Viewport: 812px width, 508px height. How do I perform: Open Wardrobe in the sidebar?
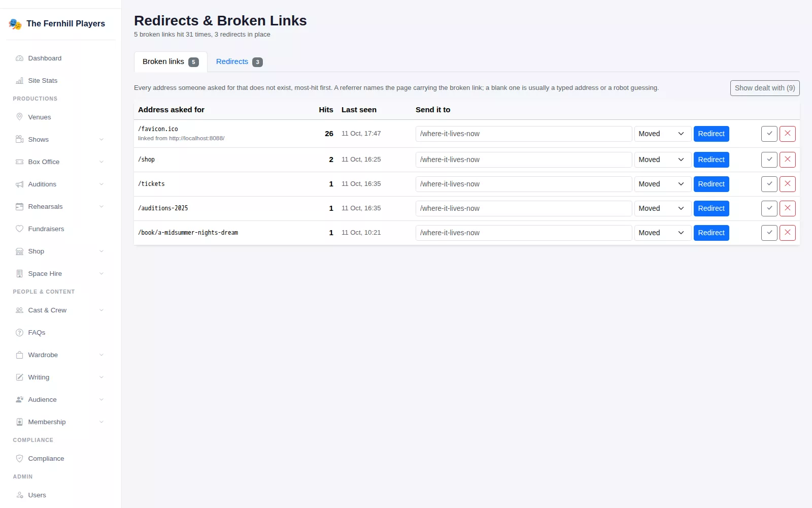click(60, 355)
